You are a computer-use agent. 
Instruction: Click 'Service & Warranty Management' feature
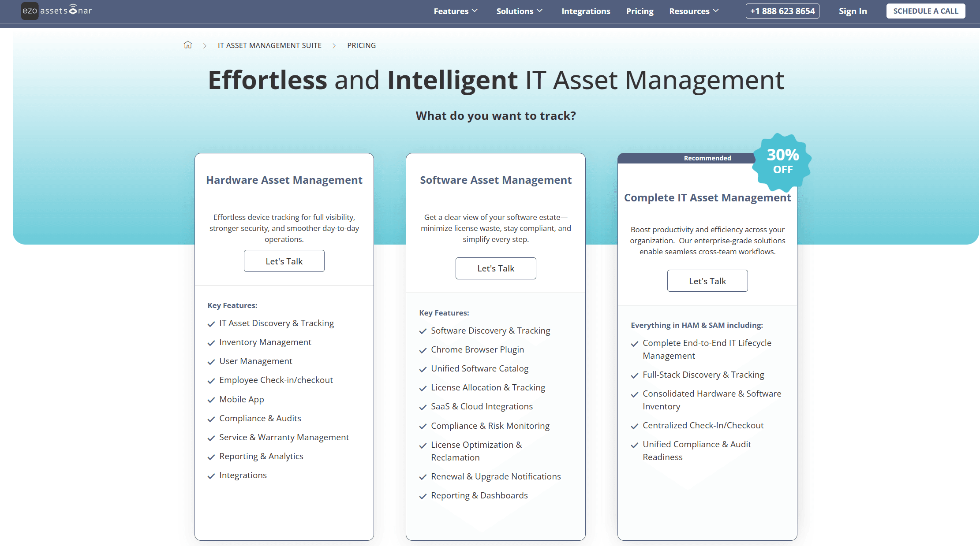coord(284,437)
